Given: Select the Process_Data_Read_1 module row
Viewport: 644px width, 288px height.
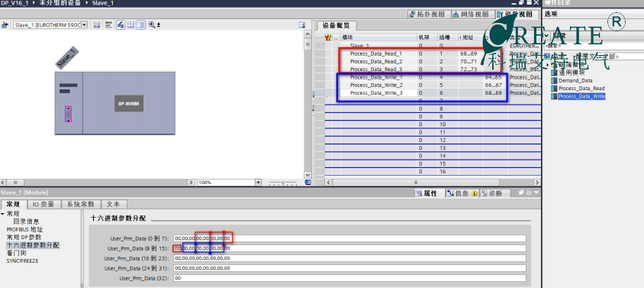Looking at the screenshot, I should (432, 53).
